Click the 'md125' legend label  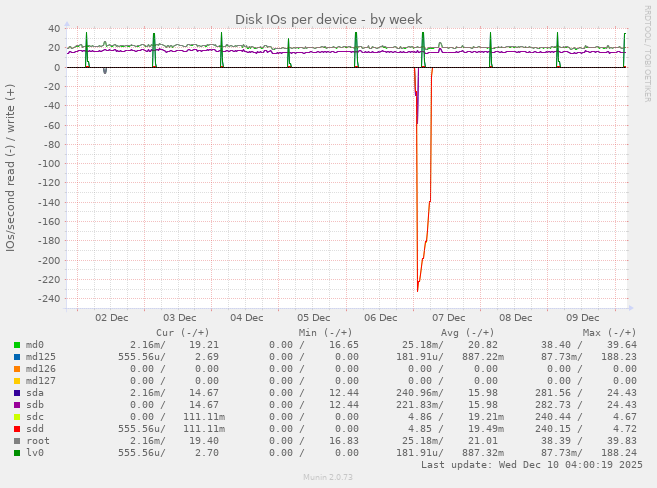pyautogui.click(x=41, y=357)
